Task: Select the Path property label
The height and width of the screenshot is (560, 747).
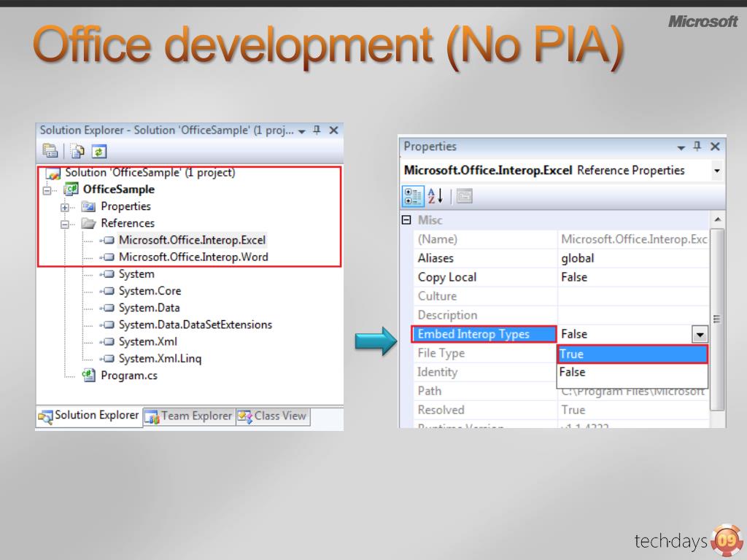Action: pos(429,391)
